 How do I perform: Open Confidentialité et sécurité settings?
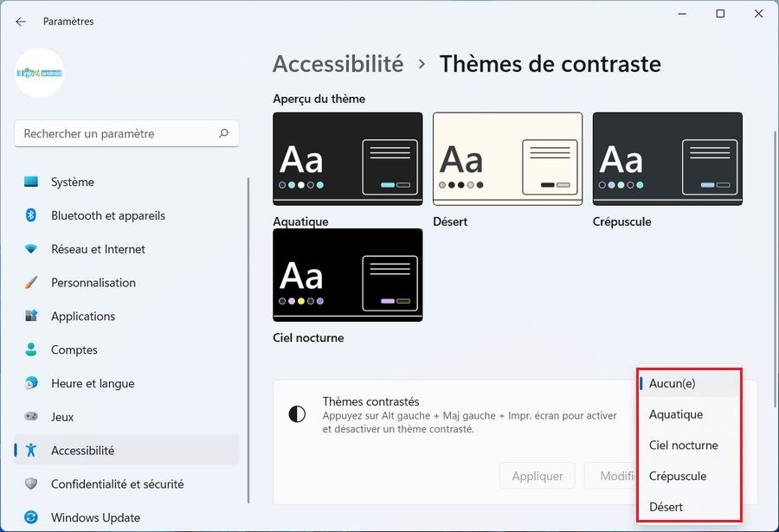coord(117,484)
